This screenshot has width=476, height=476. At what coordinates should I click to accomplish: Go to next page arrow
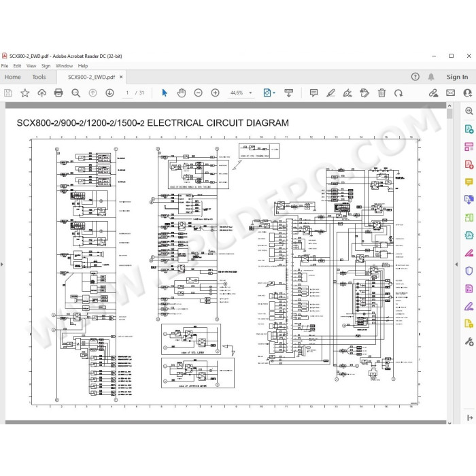(x=109, y=93)
